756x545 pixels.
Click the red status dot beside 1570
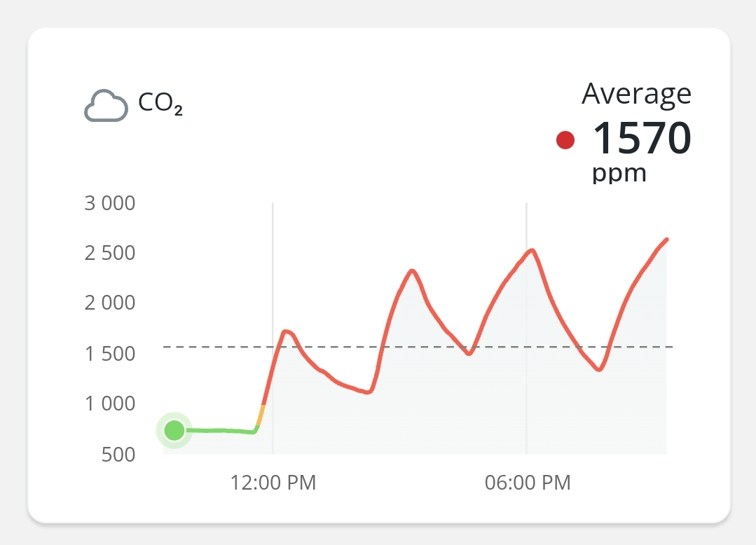(565, 141)
